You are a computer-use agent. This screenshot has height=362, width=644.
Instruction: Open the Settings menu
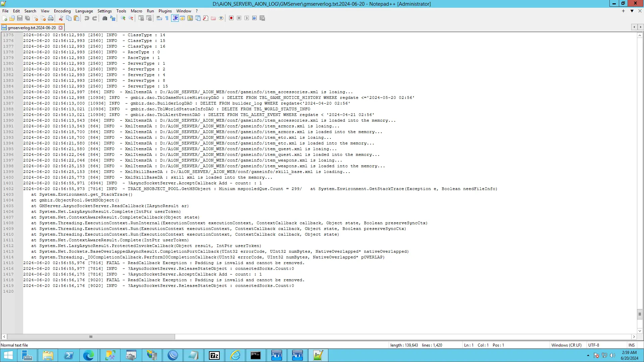coord(105,11)
